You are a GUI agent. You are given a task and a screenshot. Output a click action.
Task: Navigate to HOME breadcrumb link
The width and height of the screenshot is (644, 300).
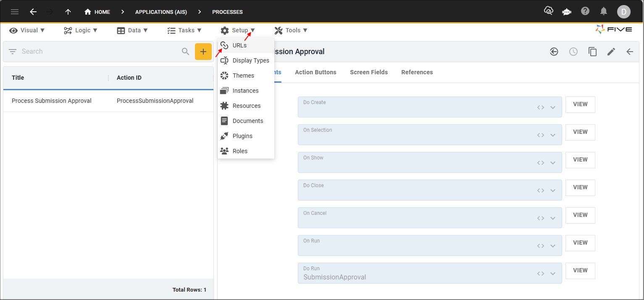(x=97, y=12)
